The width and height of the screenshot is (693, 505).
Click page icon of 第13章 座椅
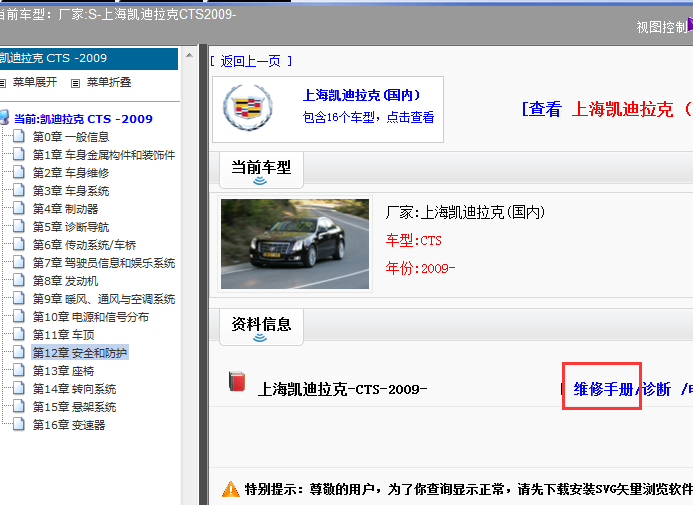[19, 370]
